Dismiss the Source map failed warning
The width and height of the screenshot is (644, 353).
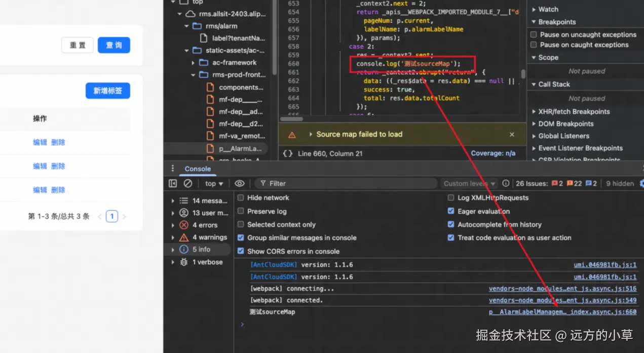[512, 134]
